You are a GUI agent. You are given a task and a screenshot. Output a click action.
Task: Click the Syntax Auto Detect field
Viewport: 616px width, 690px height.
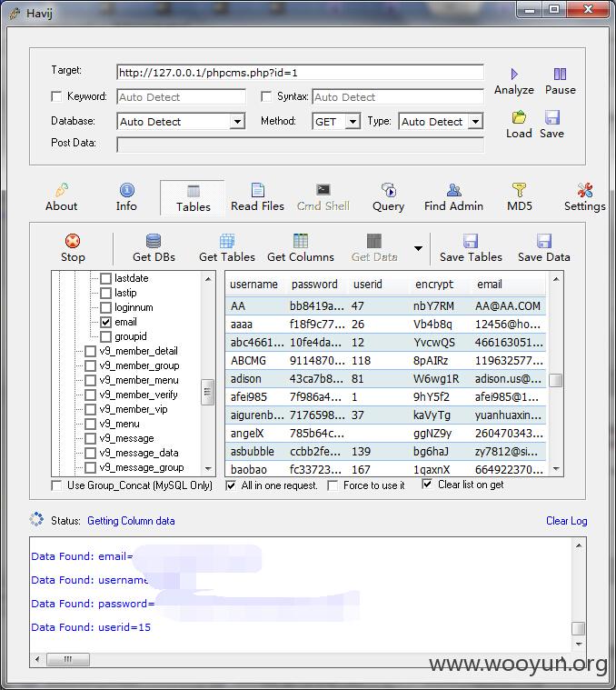[x=398, y=96]
